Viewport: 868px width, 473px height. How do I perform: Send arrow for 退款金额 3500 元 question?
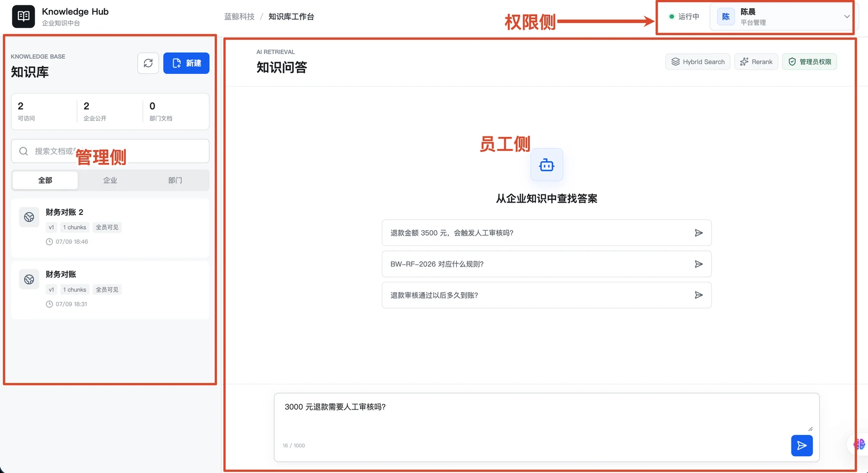click(x=699, y=233)
